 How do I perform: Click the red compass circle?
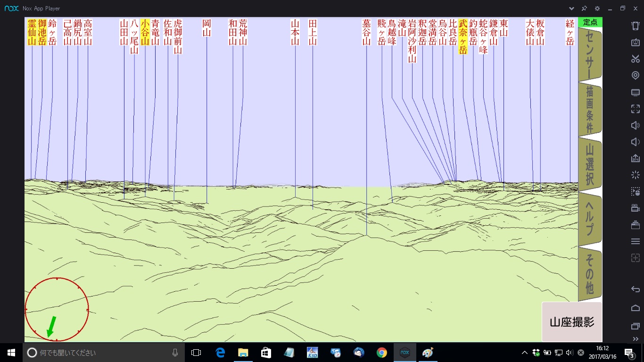[x=57, y=309]
